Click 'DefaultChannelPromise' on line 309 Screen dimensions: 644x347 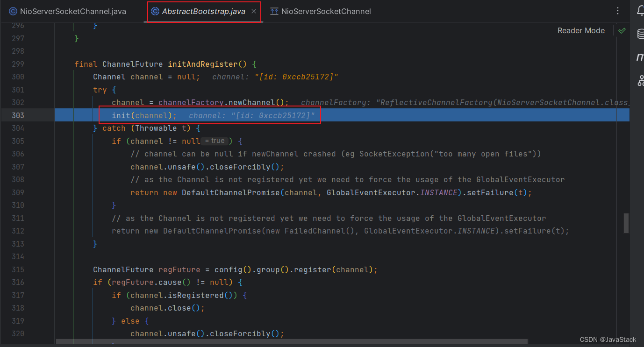[x=231, y=192]
